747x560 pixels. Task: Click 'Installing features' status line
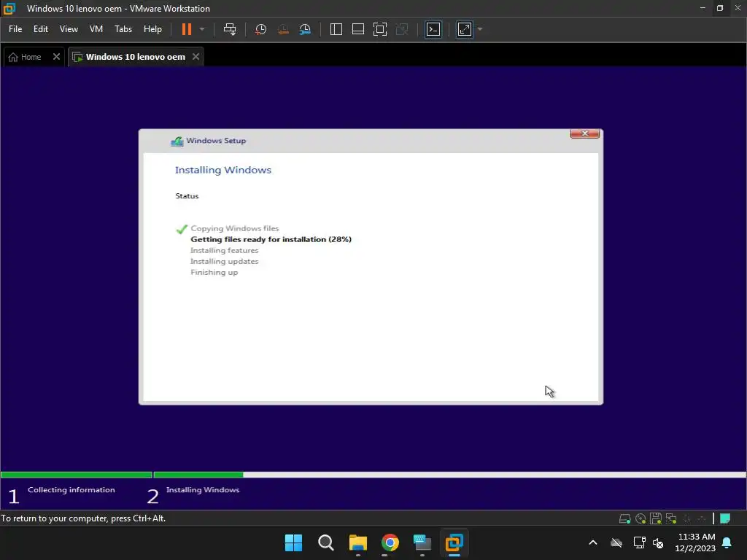pyautogui.click(x=224, y=251)
